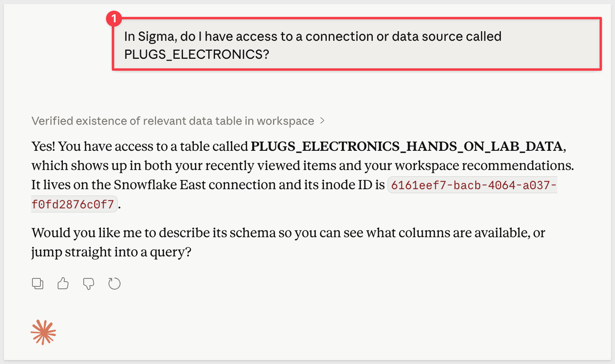This screenshot has width=615, height=364.
Task: Click the user message starting "In Sigma"
Action: tap(312, 36)
